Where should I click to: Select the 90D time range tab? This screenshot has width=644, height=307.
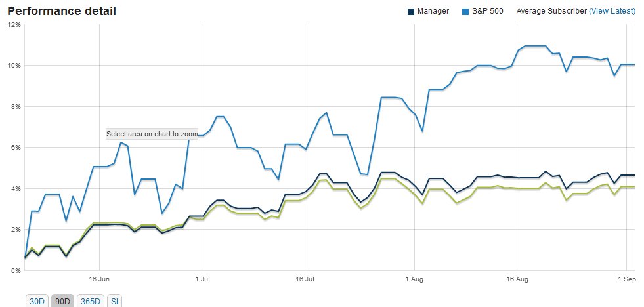[x=62, y=301]
